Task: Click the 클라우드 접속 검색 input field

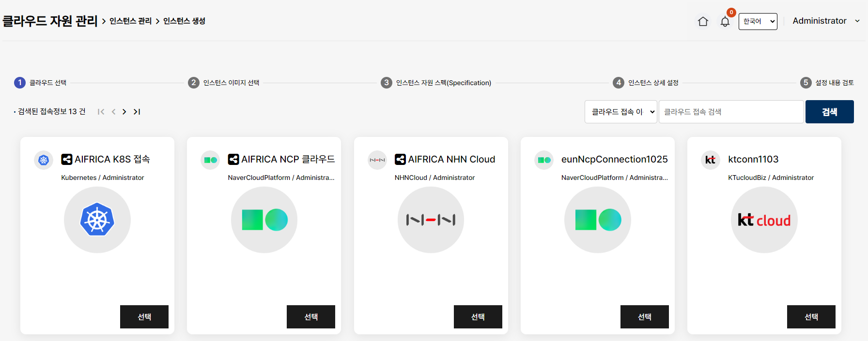Action: pos(731,112)
